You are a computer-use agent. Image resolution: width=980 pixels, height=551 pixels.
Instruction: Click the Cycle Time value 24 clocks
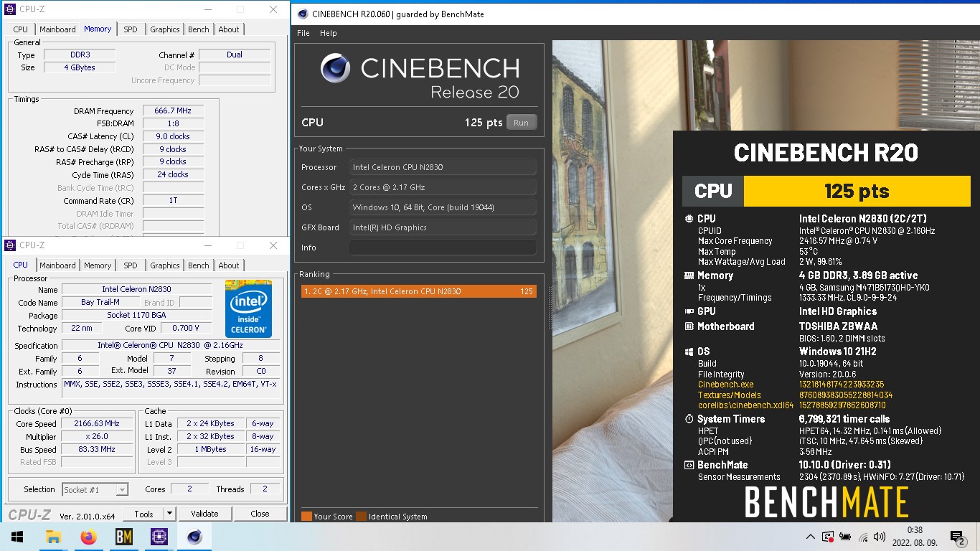point(173,174)
